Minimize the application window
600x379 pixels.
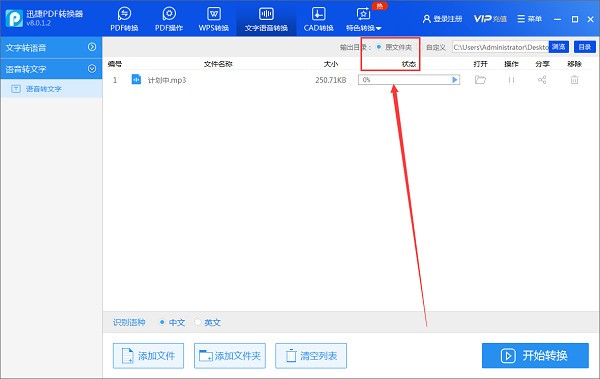[558, 19]
